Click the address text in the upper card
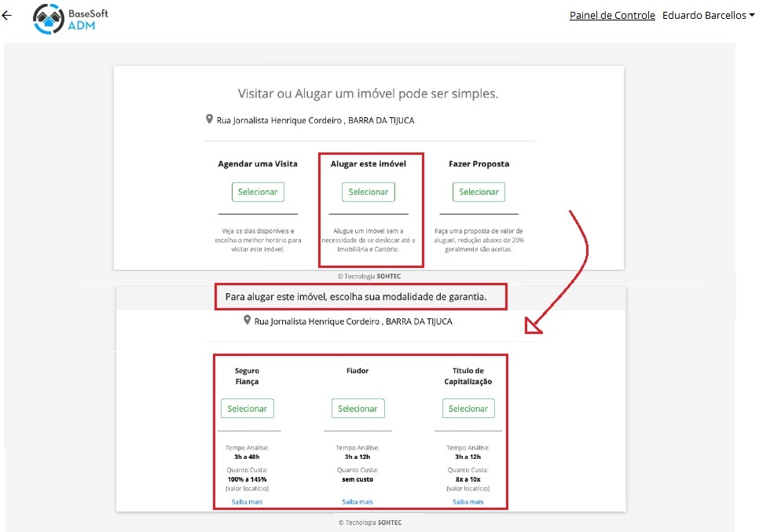Screen dimensions: 759x532 [315, 120]
